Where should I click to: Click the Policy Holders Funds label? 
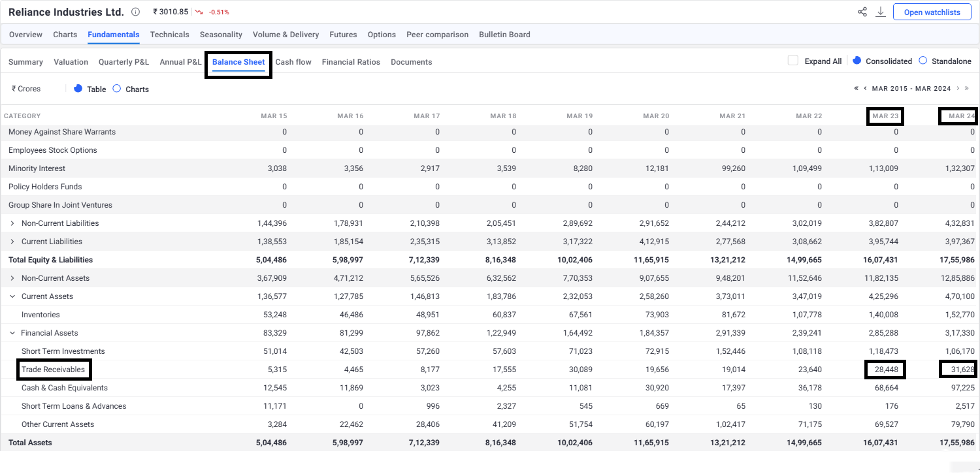coord(45,187)
